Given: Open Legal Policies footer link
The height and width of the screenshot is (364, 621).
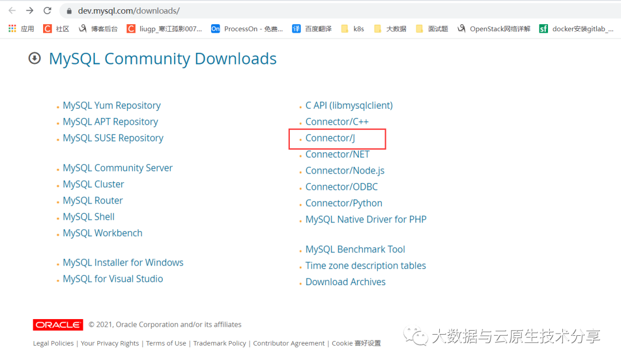Looking at the screenshot, I should pos(53,343).
